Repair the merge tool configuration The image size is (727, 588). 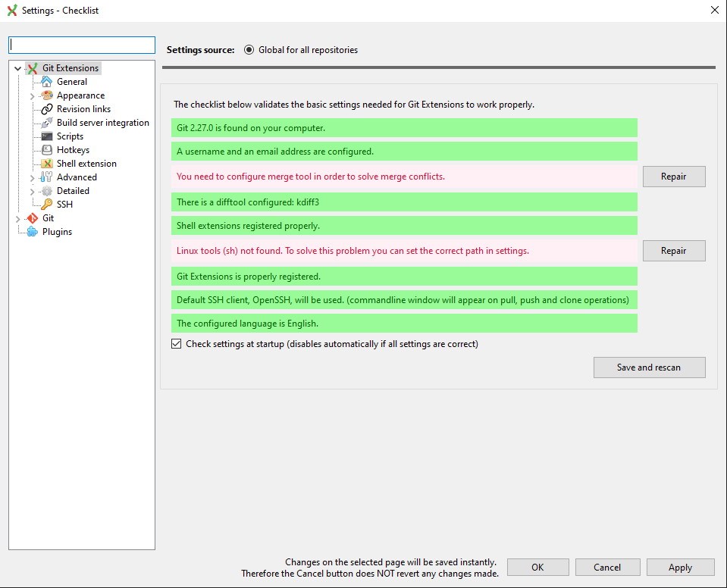pyautogui.click(x=673, y=176)
